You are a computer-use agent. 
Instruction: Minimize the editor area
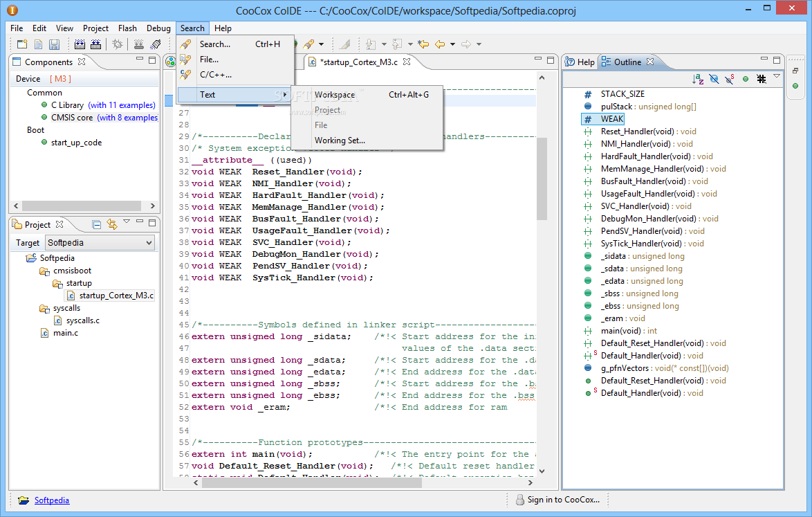coord(538,59)
